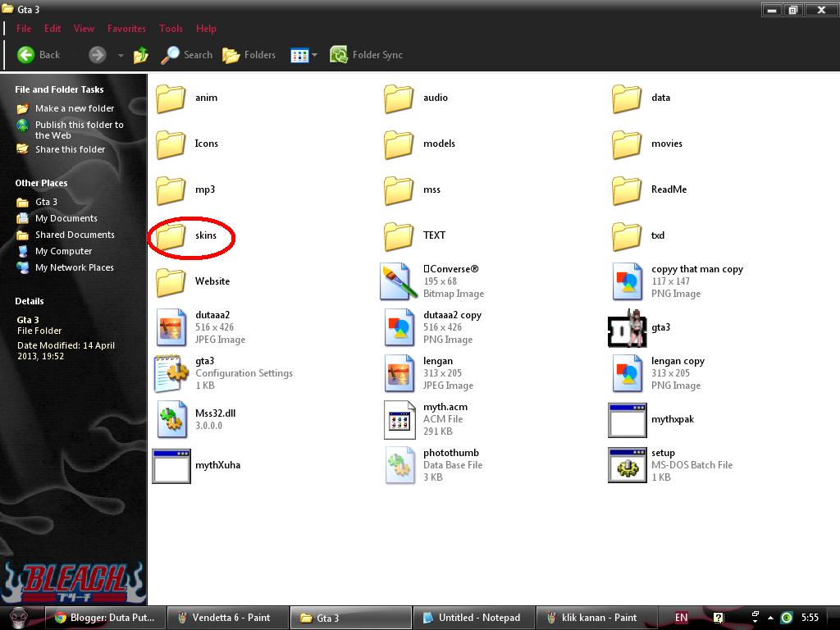Open the View menu

click(x=84, y=29)
